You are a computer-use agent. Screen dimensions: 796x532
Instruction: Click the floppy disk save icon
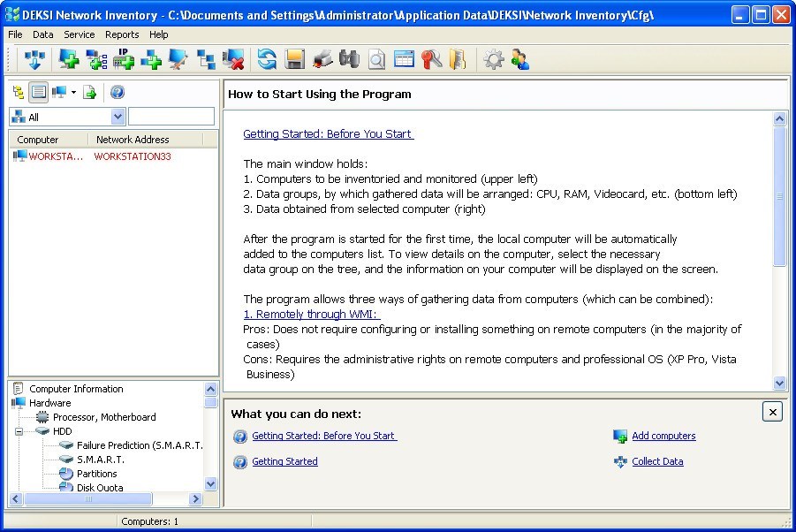(294, 60)
